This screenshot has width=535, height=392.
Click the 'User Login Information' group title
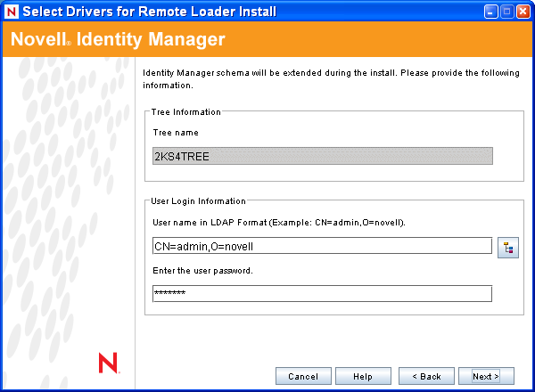point(198,201)
